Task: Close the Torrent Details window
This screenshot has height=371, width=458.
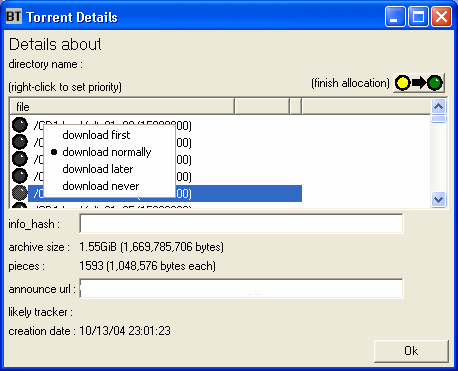Action: click(441, 16)
